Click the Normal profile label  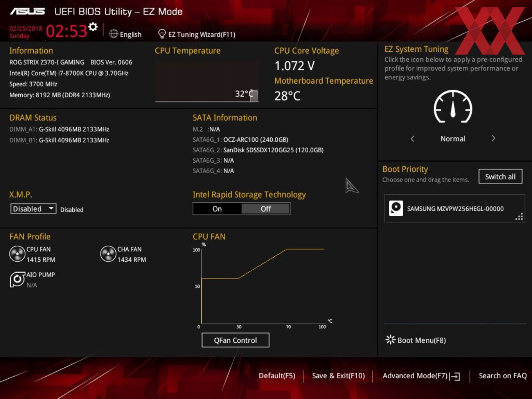click(x=453, y=139)
